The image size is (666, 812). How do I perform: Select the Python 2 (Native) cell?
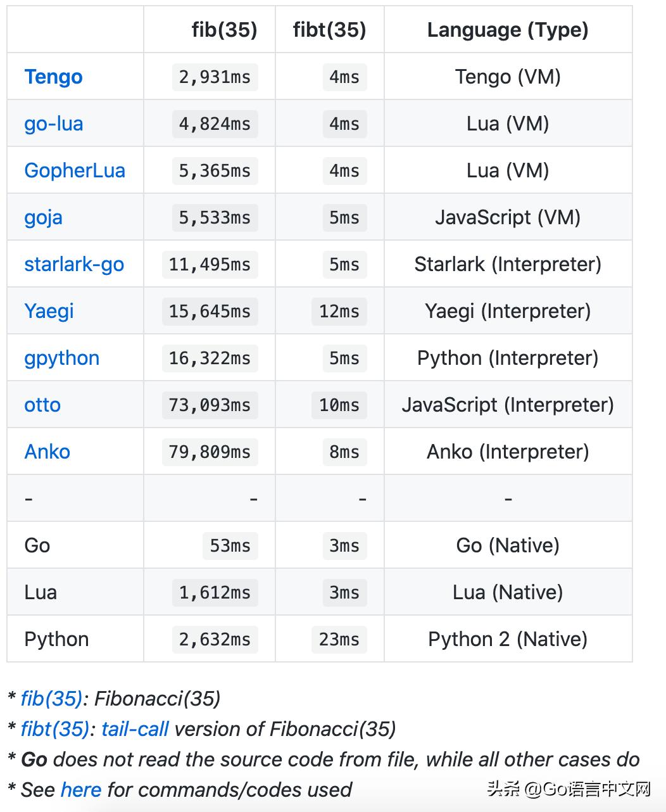coord(508,639)
